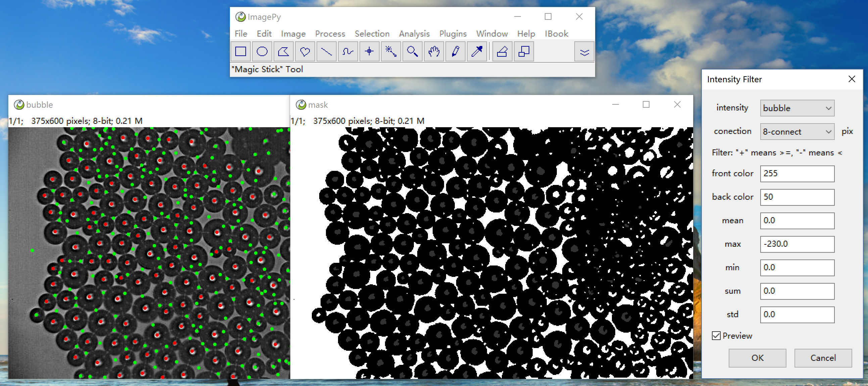The height and width of the screenshot is (386, 868).
Task: Click the front color value field
Action: (797, 174)
